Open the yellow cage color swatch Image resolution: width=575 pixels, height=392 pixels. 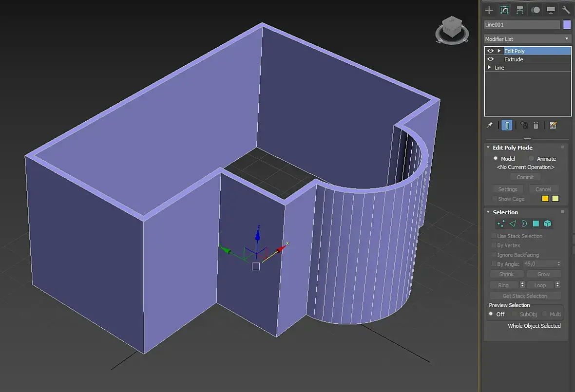point(556,199)
